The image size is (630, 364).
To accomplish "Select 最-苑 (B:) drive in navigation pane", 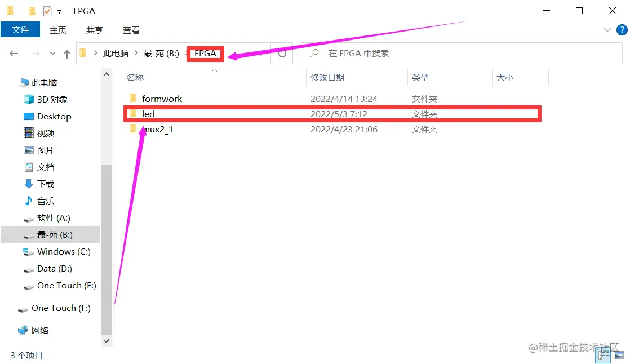I will click(55, 234).
